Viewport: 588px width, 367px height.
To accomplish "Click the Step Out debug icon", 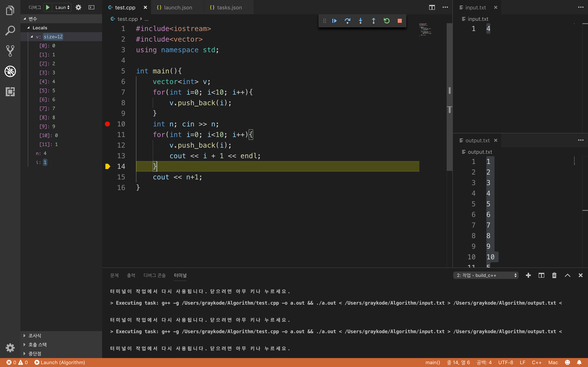I will [x=373, y=21].
